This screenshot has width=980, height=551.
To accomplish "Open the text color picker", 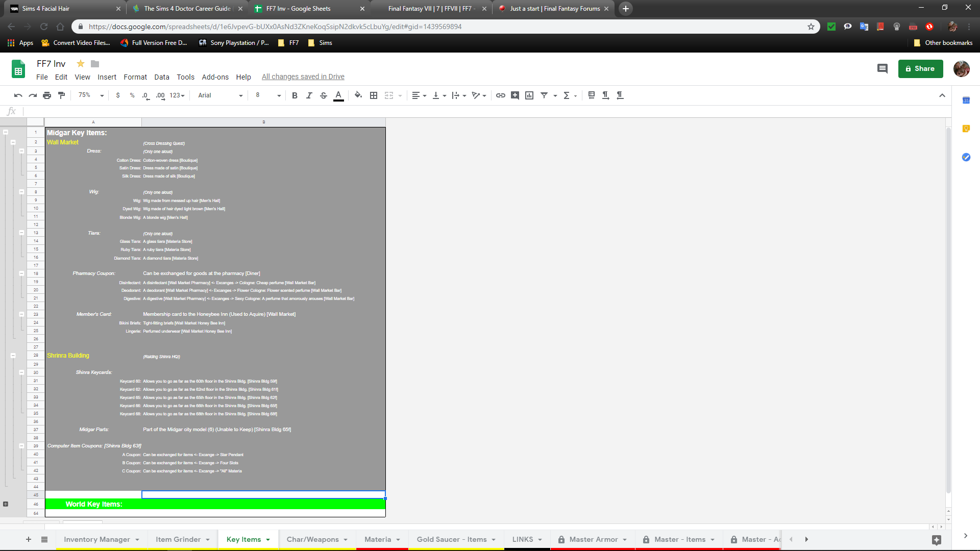I will point(338,95).
